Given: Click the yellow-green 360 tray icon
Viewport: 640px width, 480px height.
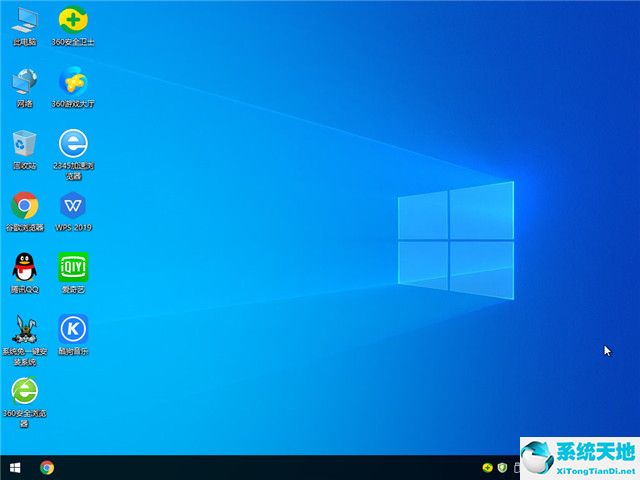Looking at the screenshot, I should 487,467.
